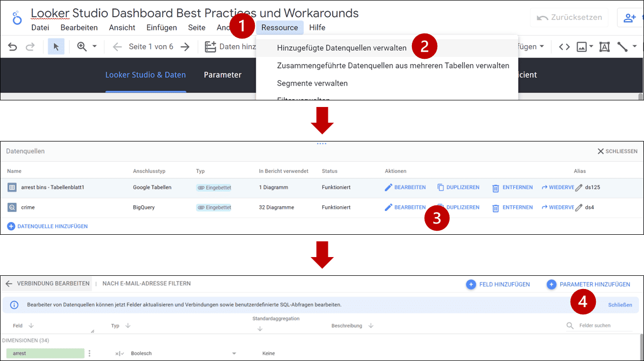Dismiss info banner via Schließen link

[620, 305]
